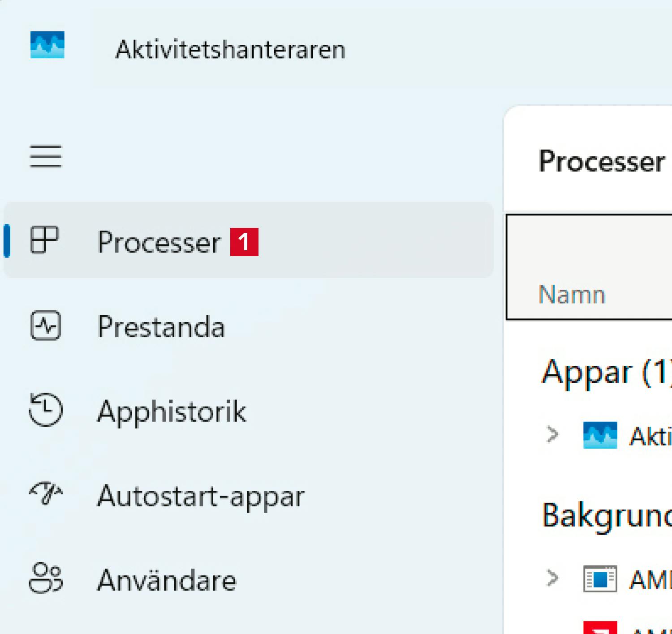
Task: Click the AMD process window icon
Action: [600, 579]
